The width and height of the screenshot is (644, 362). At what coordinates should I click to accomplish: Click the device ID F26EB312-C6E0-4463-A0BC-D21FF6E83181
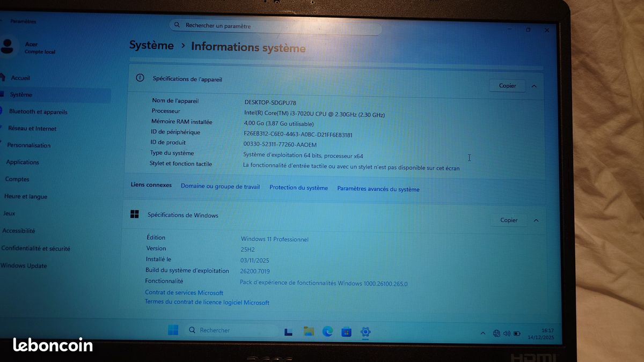click(x=298, y=135)
